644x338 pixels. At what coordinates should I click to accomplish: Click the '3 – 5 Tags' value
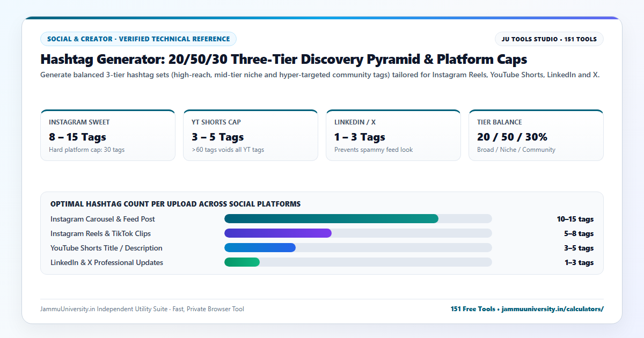tap(217, 137)
